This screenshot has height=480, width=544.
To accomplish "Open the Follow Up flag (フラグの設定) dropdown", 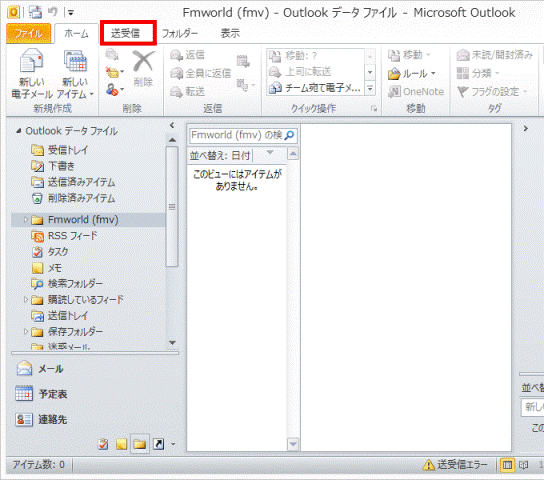I will point(492,92).
